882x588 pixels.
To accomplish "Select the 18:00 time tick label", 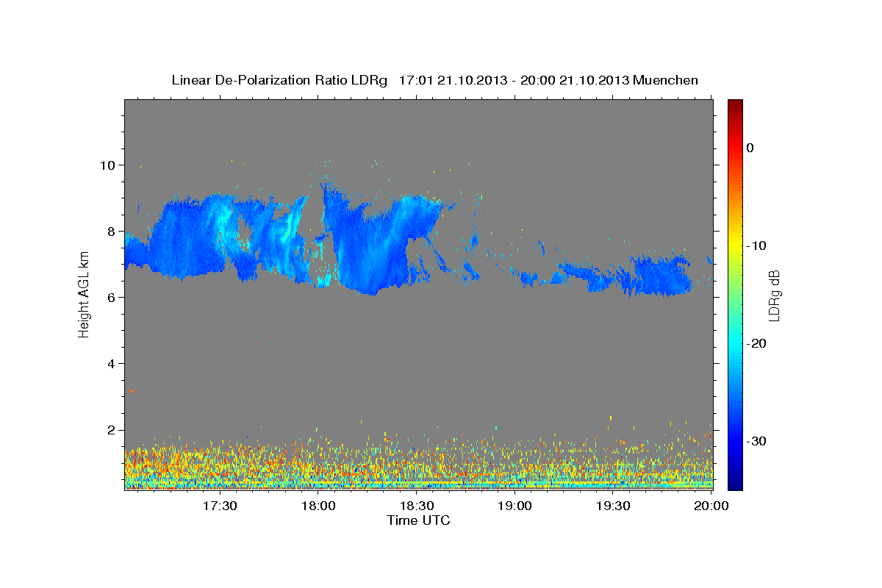I will [318, 506].
